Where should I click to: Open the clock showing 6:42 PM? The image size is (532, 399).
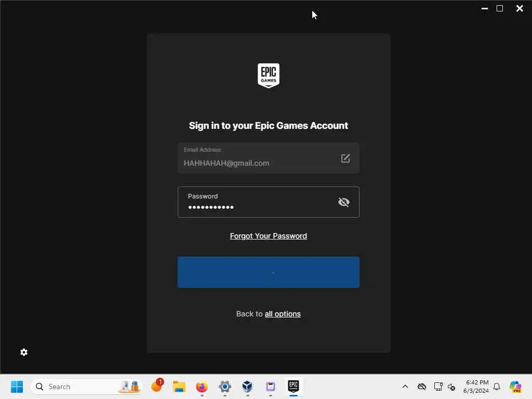click(x=476, y=387)
